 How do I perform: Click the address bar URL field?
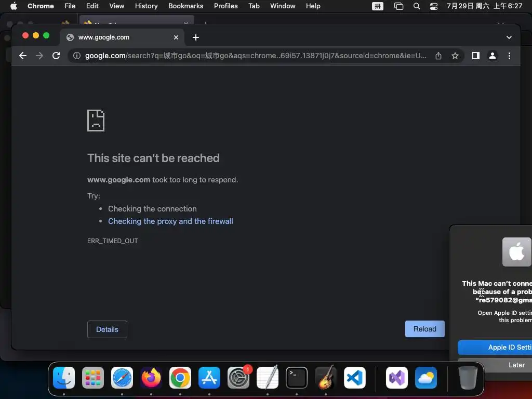coord(256,56)
